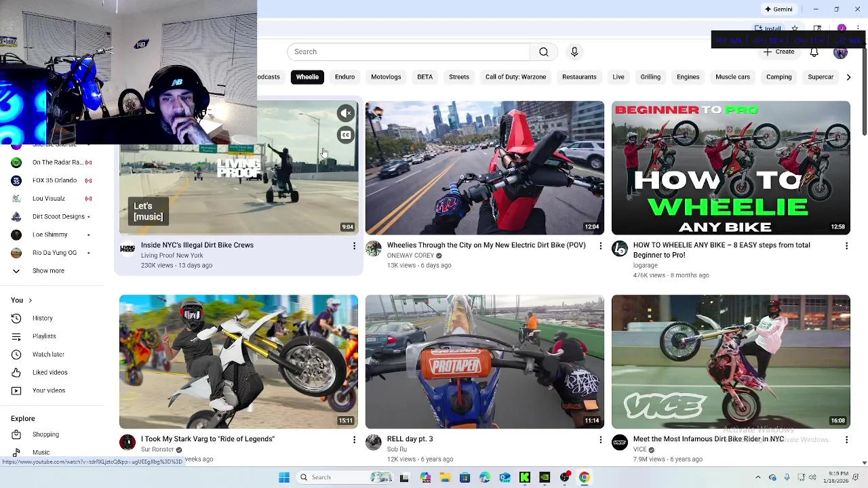Select the Engines category chip

(688, 77)
